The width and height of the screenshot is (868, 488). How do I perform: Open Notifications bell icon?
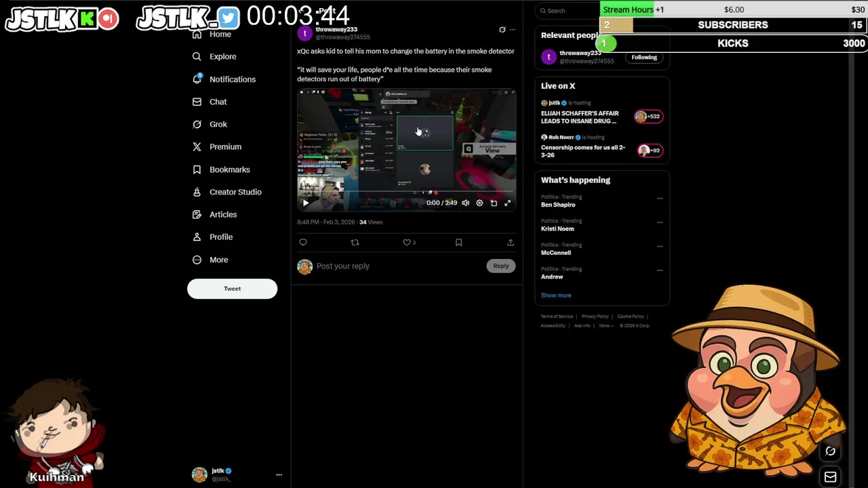(x=197, y=79)
